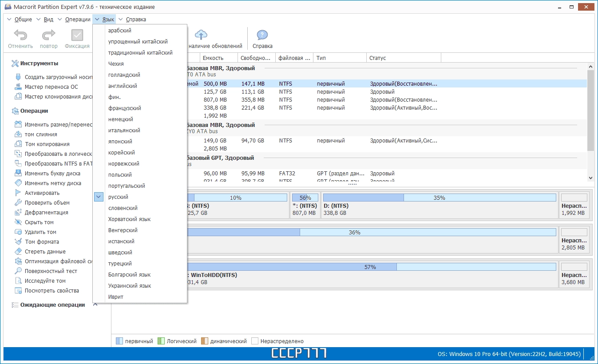Click the Commit (Фиксация) toolbar icon
Viewport: 598px width, 364px height.
click(77, 35)
